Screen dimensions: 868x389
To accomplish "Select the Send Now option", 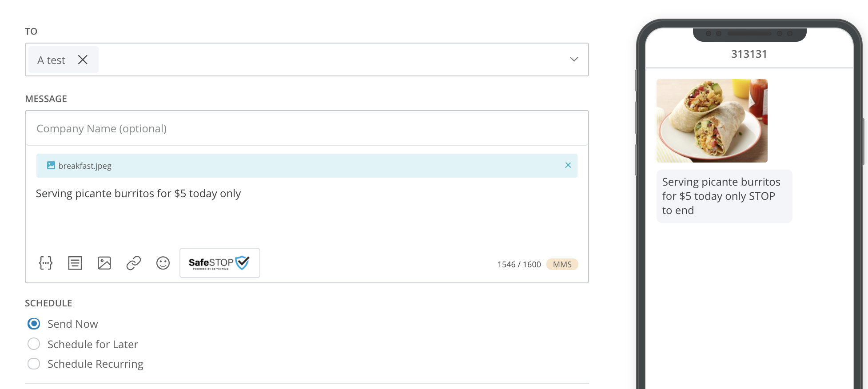I will [34, 324].
